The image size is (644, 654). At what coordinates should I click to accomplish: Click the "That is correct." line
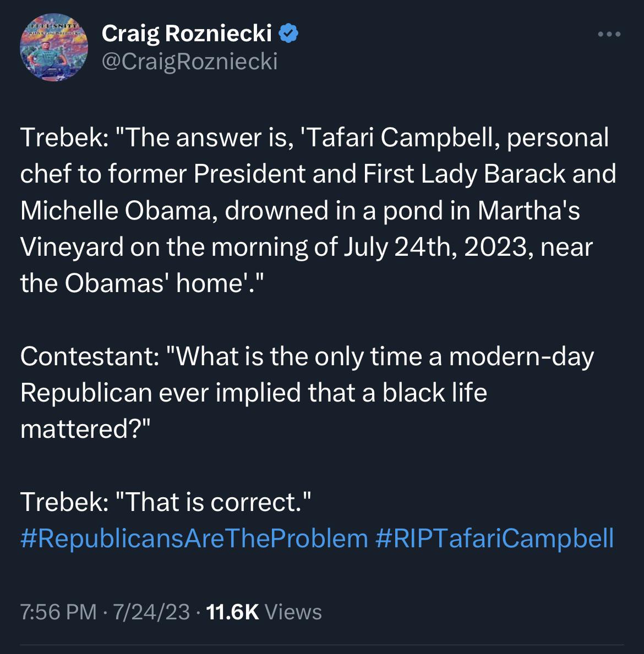165,502
